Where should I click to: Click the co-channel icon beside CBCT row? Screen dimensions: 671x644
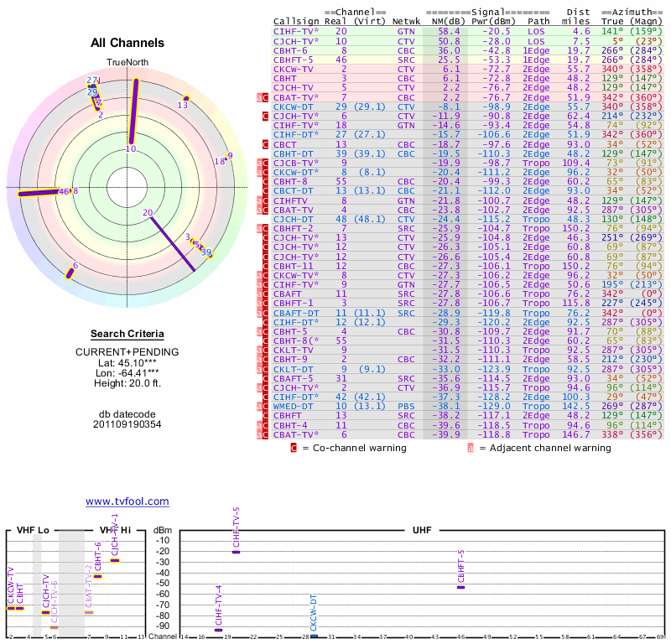(x=266, y=144)
